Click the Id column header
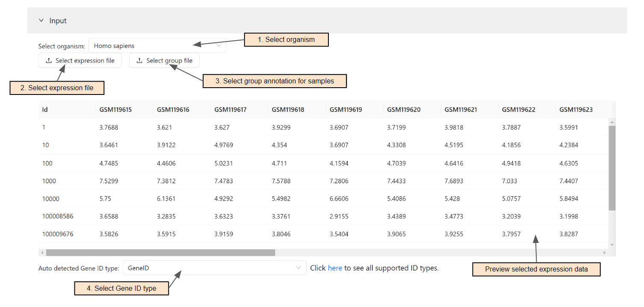Screen dimensions: 644x307 (x=44, y=109)
